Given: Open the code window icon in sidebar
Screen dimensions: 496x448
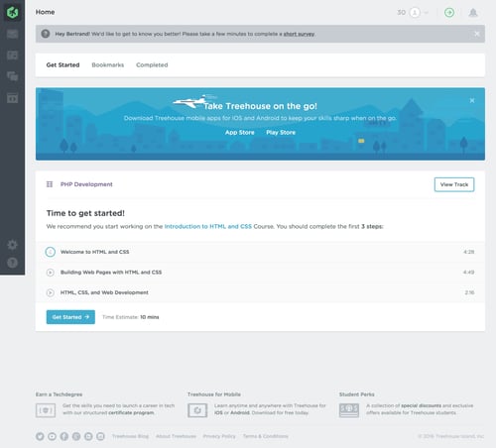Looking at the screenshot, I should point(13,98).
